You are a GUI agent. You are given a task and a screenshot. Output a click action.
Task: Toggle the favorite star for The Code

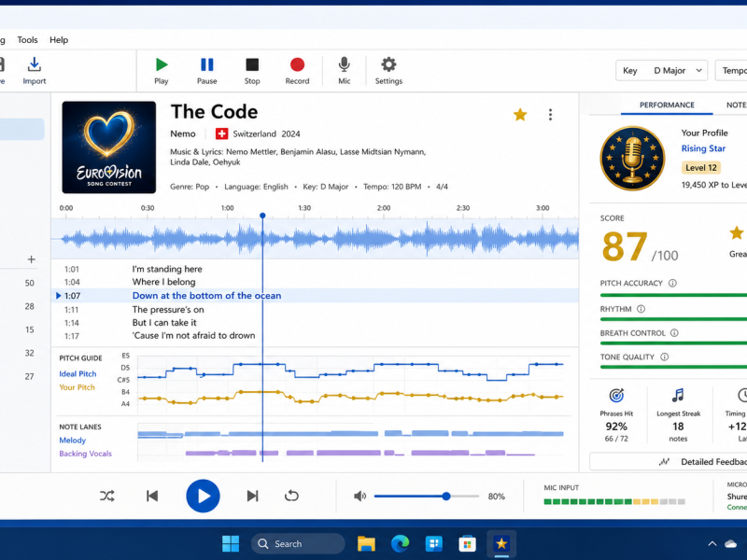[x=520, y=115]
